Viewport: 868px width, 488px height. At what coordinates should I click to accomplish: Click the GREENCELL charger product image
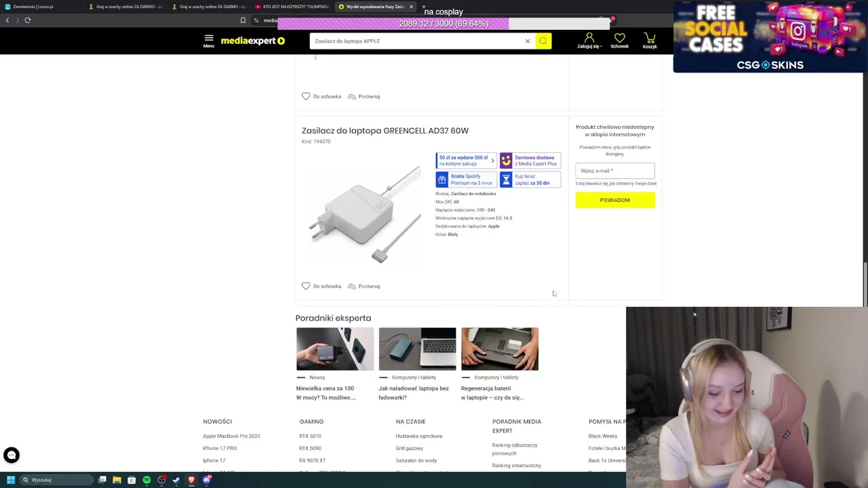point(365,216)
